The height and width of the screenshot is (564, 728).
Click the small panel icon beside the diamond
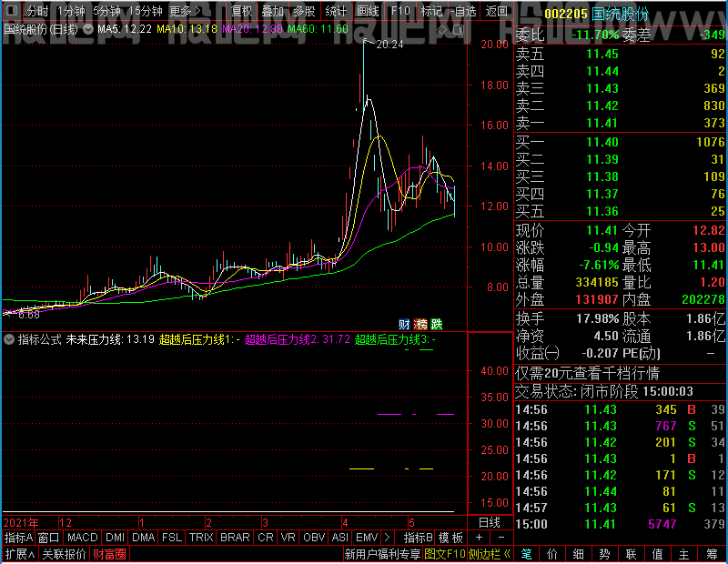click(459, 30)
